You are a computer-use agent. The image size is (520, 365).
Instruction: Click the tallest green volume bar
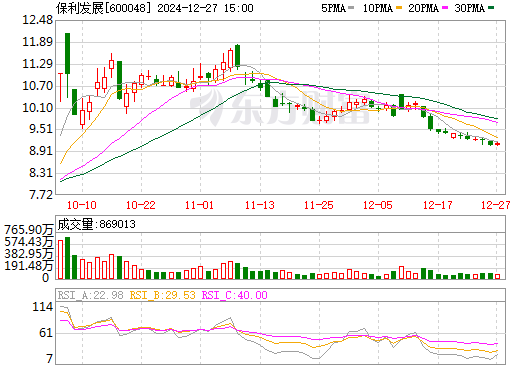point(67,258)
